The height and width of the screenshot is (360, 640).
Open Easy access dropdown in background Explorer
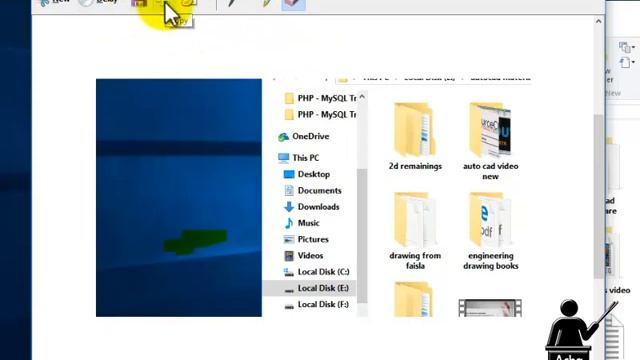point(627,62)
